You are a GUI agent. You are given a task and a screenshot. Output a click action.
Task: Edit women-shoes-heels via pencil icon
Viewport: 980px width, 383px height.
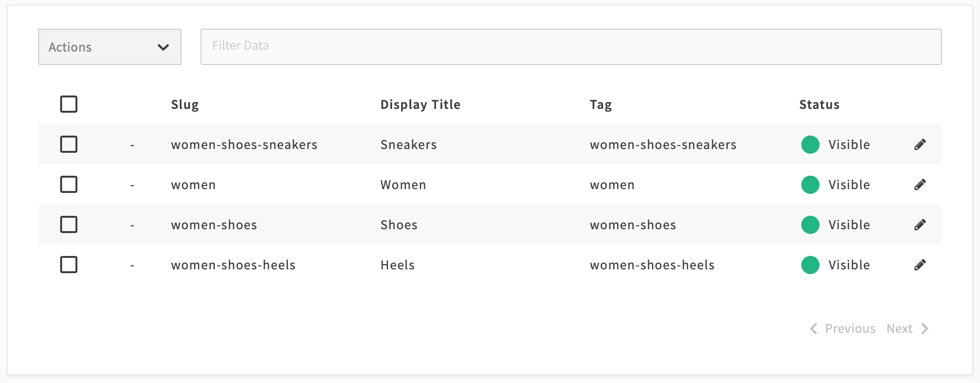(920, 265)
